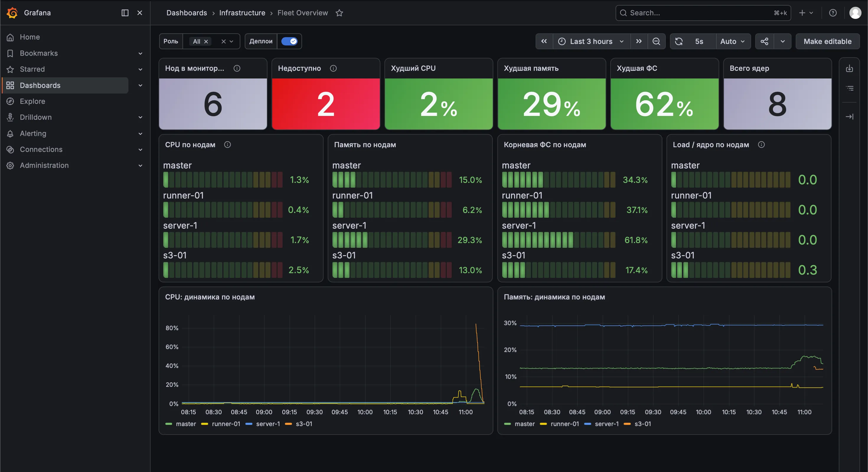
Task: Open Alerting in sidebar
Action: pos(33,133)
